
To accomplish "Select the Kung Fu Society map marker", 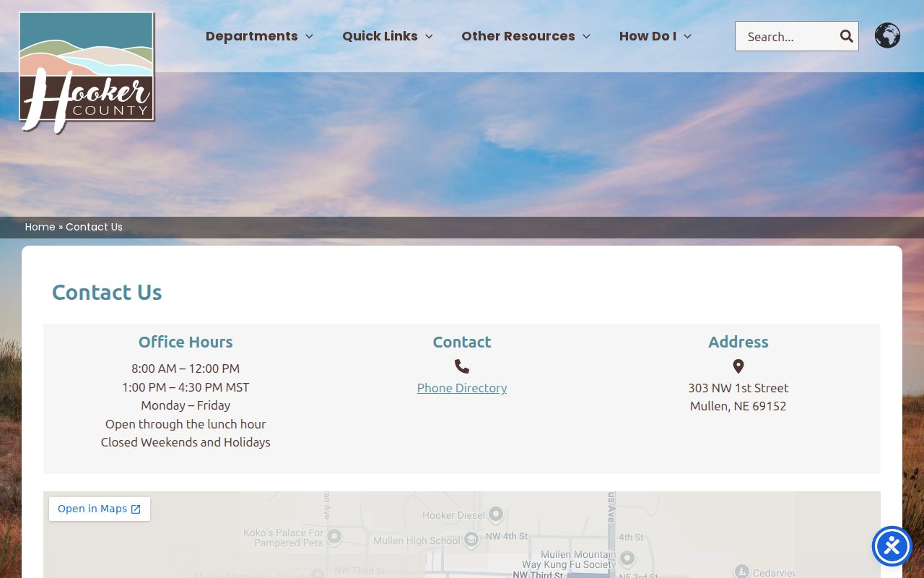I will (627, 558).
